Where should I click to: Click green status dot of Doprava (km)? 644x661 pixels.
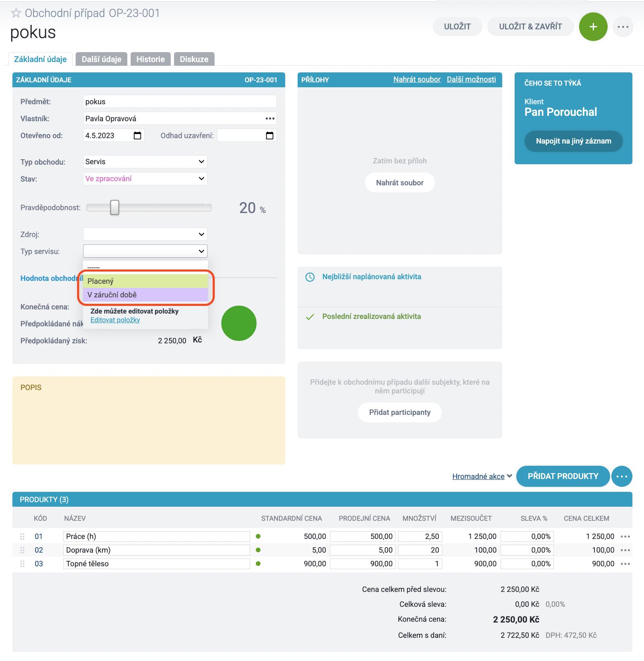click(x=258, y=550)
